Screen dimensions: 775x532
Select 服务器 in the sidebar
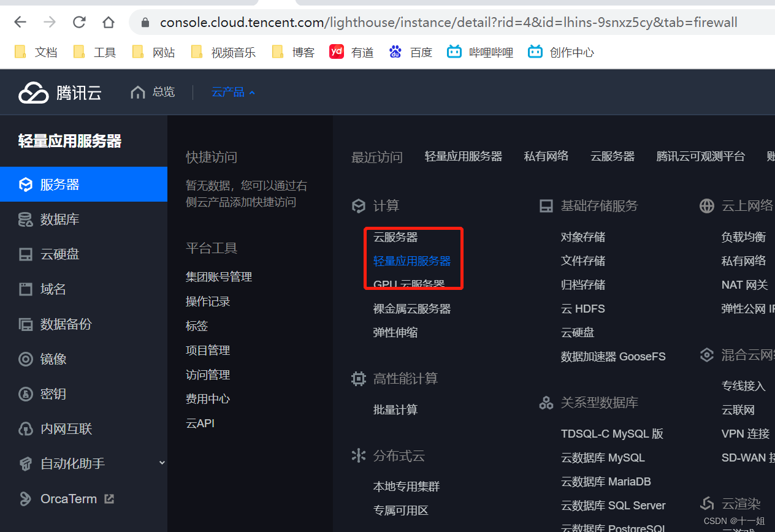[83, 184]
